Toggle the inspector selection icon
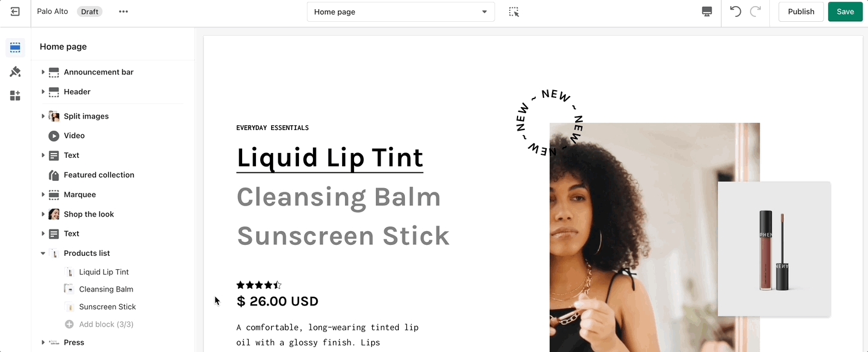The width and height of the screenshot is (868, 352). pyautogui.click(x=514, y=11)
